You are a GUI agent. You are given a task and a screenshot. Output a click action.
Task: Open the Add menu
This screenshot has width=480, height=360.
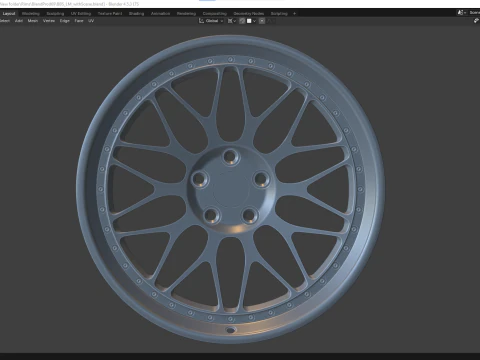(19, 21)
